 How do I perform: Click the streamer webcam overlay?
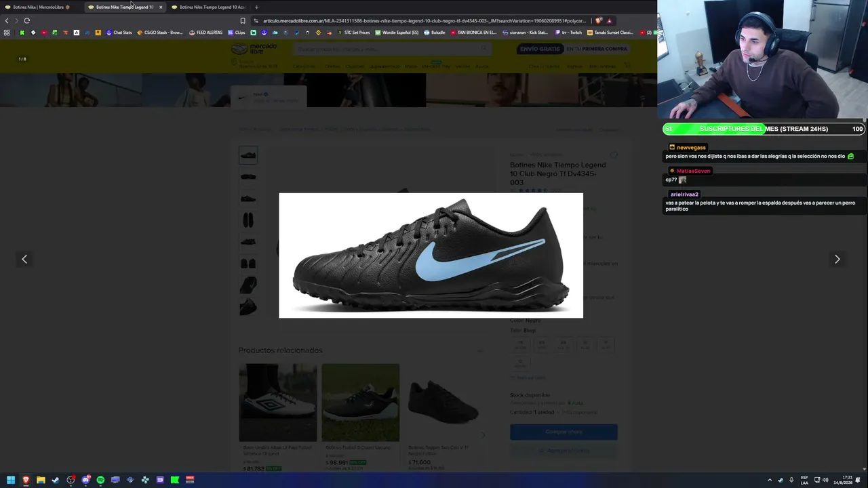[x=762, y=60]
